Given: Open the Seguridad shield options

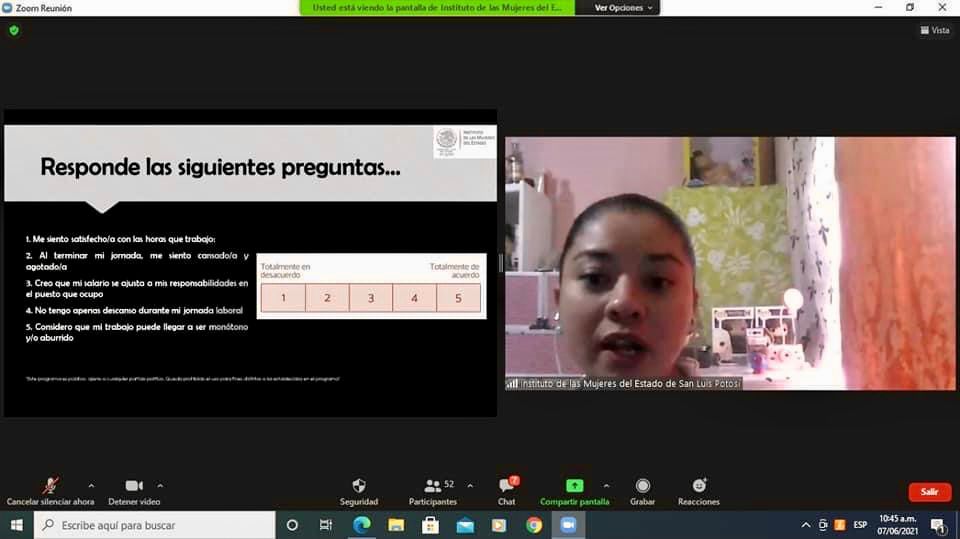Looking at the screenshot, I should [358, 487].
